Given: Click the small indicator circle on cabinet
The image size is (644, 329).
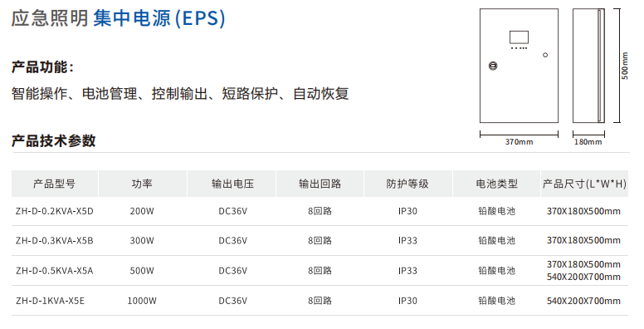Looking at the screenshot, I should coord(545,55).
